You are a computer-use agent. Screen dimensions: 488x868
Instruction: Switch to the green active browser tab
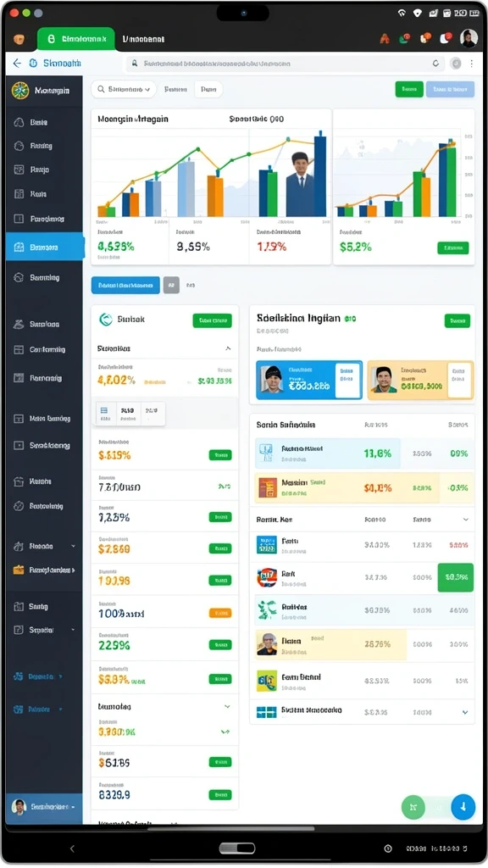pyautogui.click(x=76, y=39)
